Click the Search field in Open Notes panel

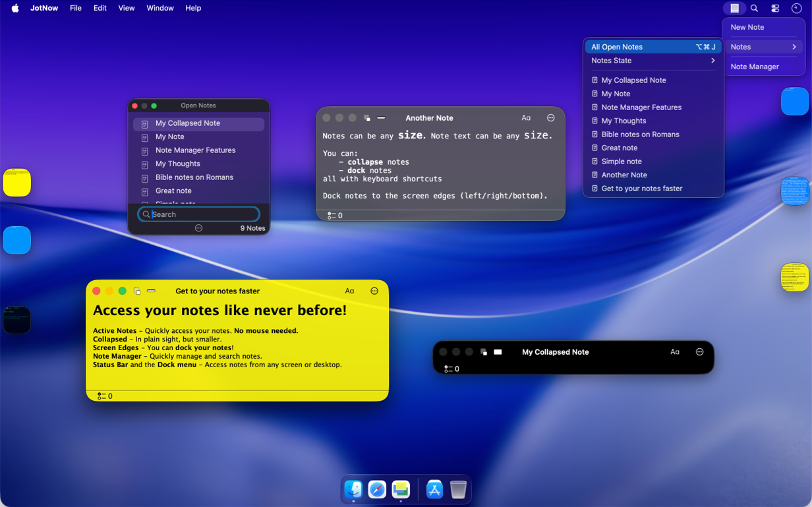198,214
